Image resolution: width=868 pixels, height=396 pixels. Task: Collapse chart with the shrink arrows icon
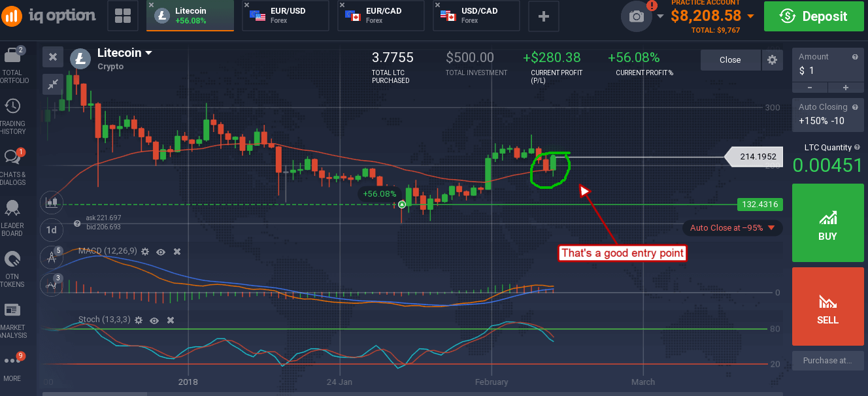coord(53,84)
